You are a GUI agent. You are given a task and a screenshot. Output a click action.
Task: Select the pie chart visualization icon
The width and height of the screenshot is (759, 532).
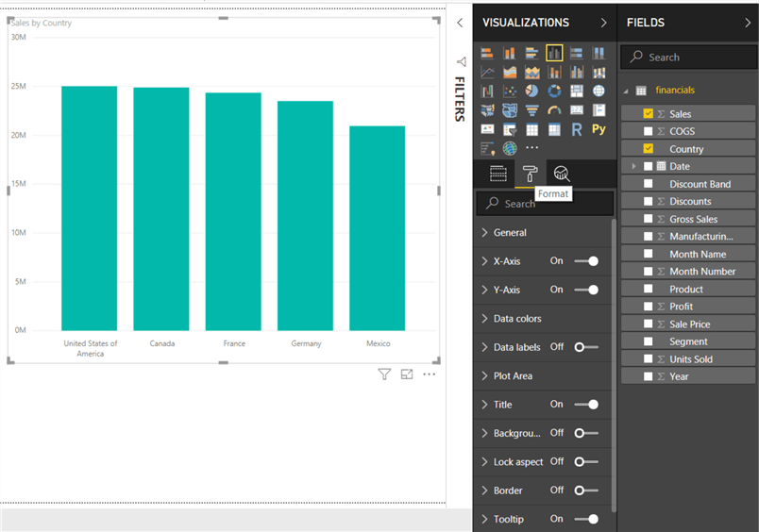pos(531,91)
